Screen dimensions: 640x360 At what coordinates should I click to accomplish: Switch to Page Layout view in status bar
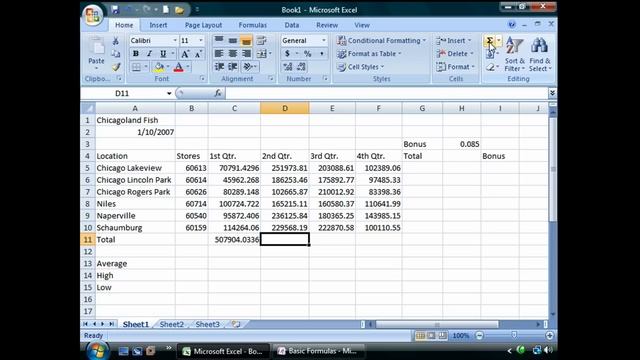click(x=431, y=336)
